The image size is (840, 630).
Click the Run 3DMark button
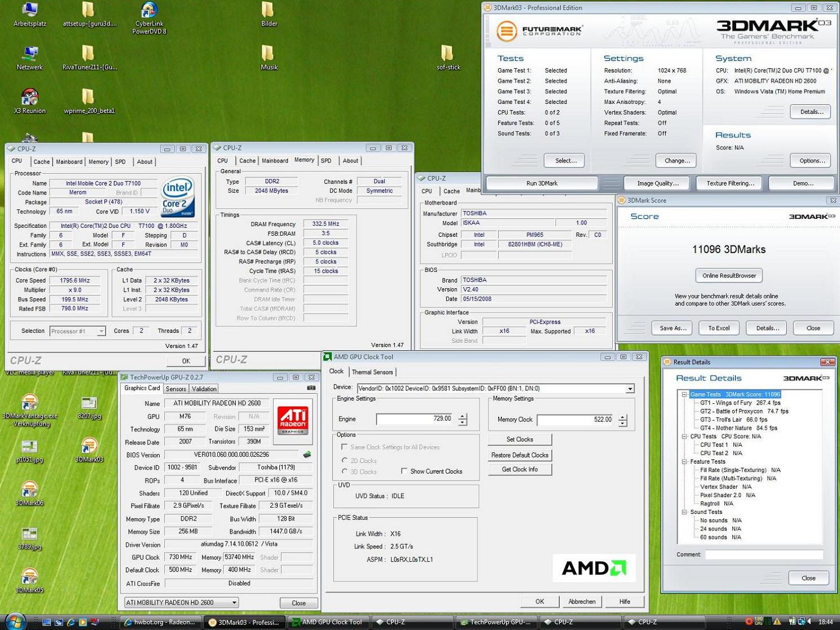542,183
